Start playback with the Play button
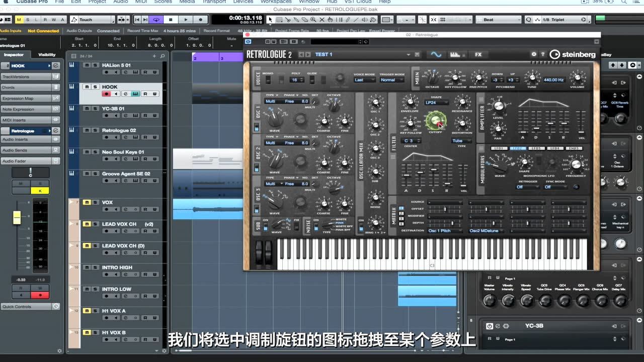Screen dimensions: 644x362 (x=186, y=20)
